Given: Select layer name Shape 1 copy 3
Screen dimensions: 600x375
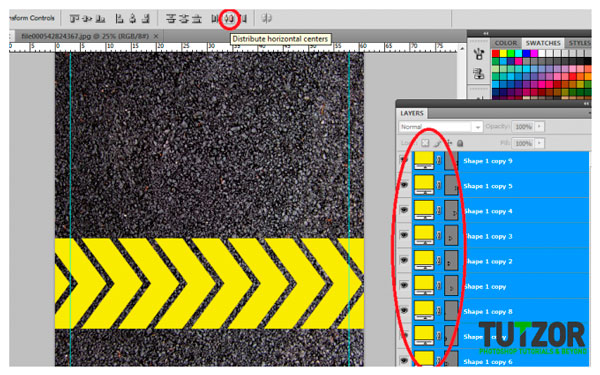Looking at the screenshot, I should [488, 236].
